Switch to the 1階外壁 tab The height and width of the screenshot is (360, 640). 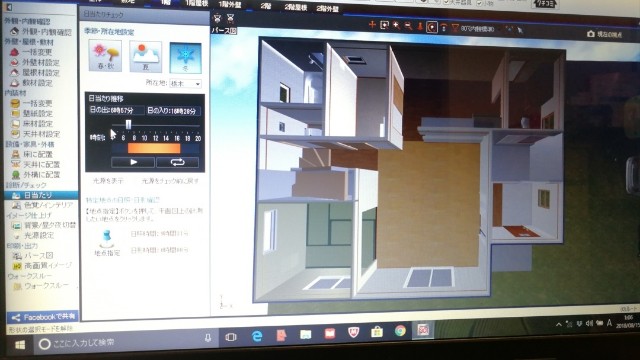(x=230, y=4)
